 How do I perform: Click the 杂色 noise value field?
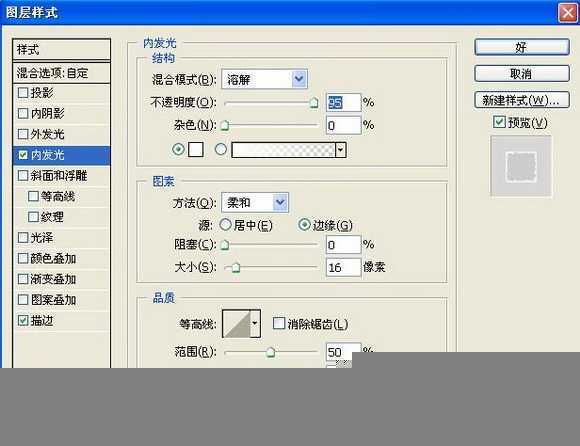(343, 125)
